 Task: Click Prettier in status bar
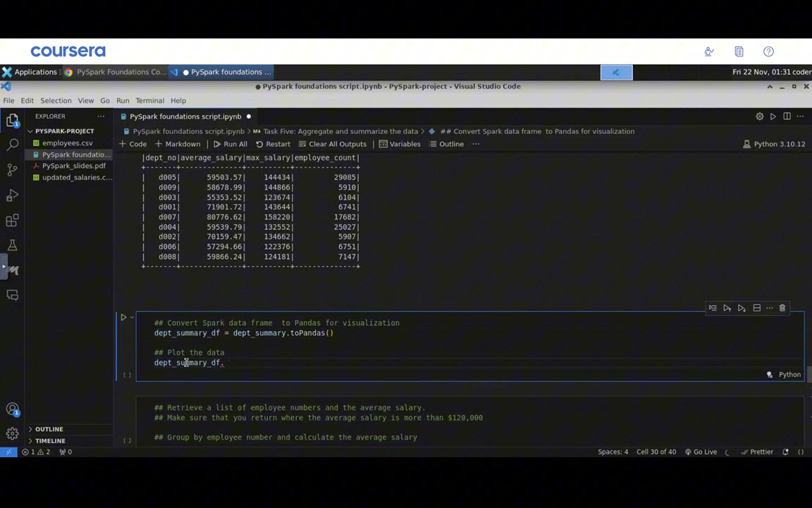(757, 452)
